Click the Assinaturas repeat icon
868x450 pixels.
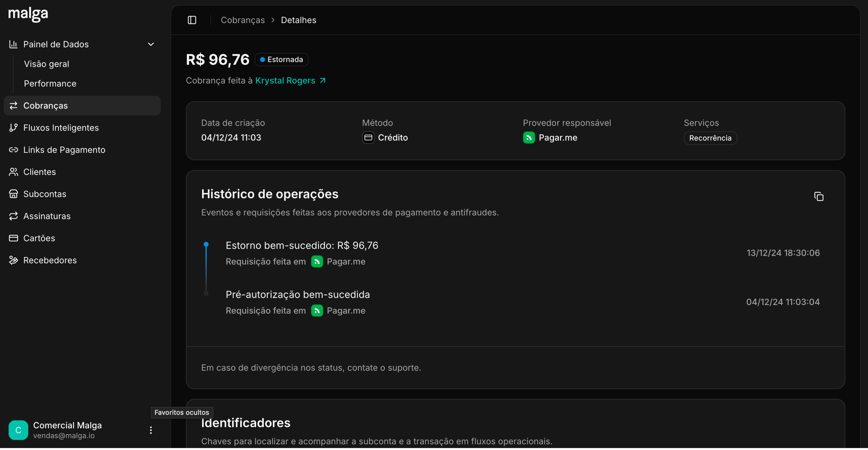pos(13,216)
